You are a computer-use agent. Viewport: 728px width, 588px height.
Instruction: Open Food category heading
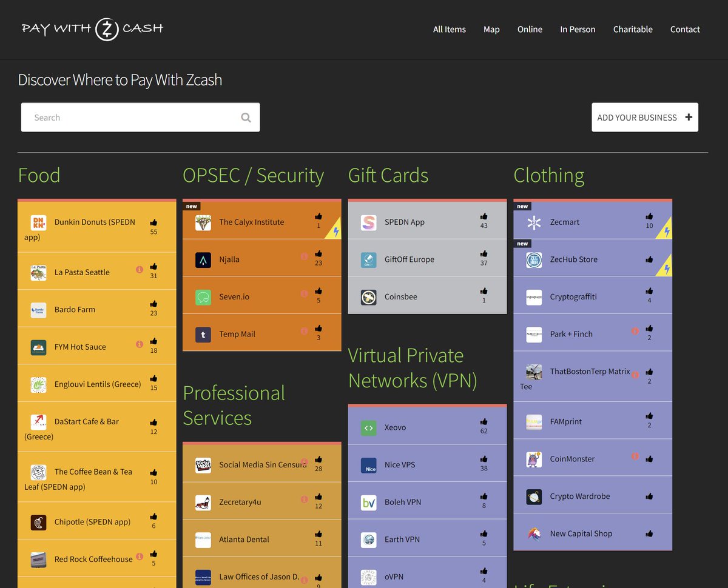pos(39,175)
